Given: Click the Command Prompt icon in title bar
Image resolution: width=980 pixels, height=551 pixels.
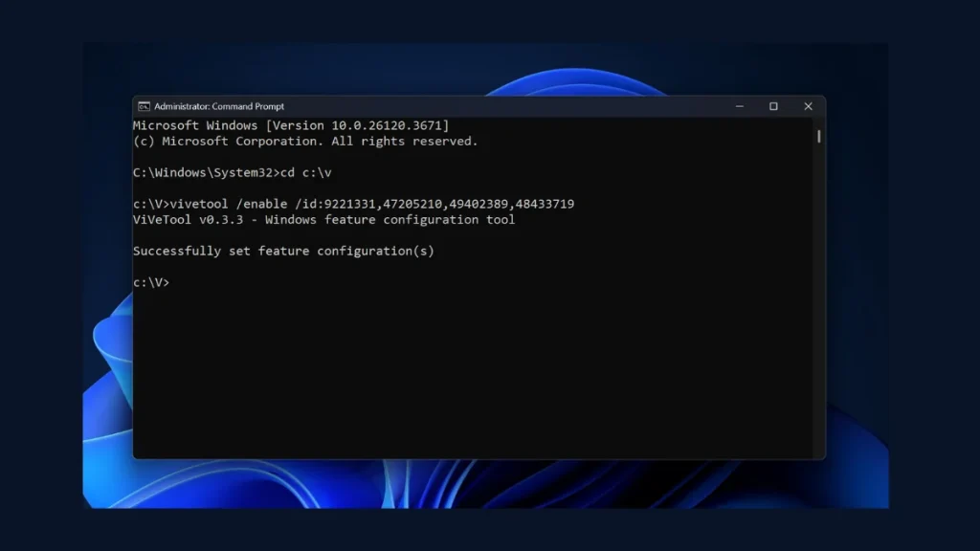Looking at the screenshot, I should pyautogui.click(x=144, y=106).
